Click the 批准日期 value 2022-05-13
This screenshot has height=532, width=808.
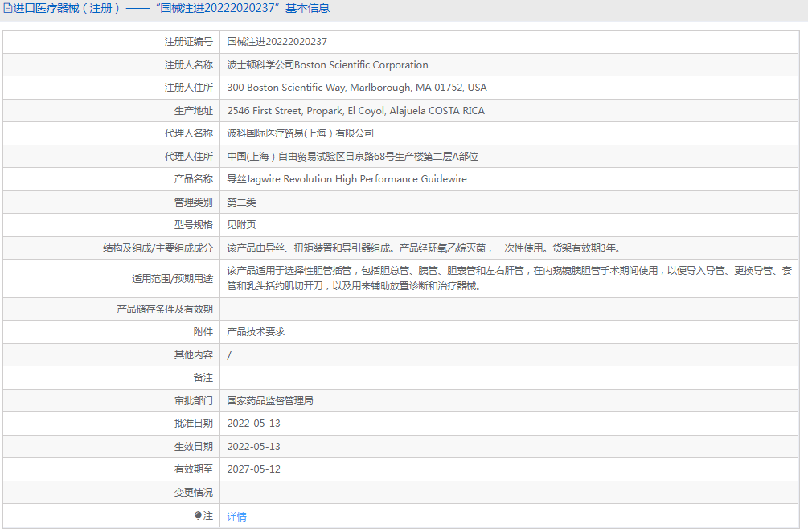[x=253, y=424]
